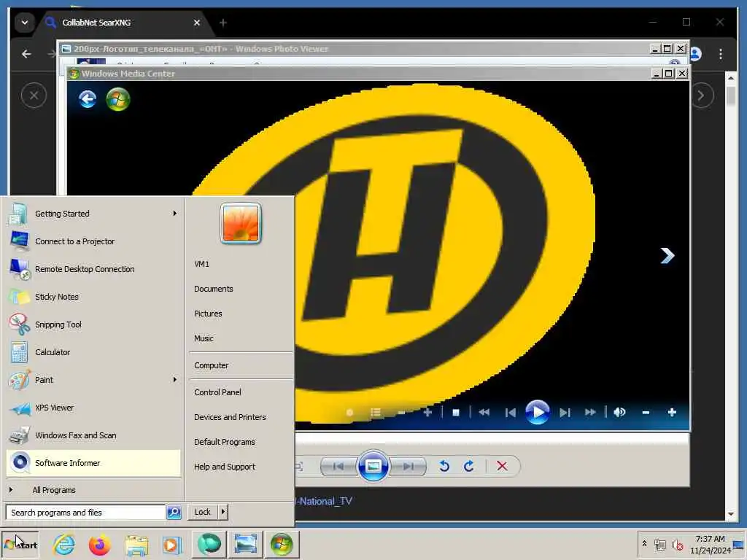This screenshot has width=747, height=560.
Task: Open Getting Started in Start menu
Action: pyautogui.click(x=93, y=214)
